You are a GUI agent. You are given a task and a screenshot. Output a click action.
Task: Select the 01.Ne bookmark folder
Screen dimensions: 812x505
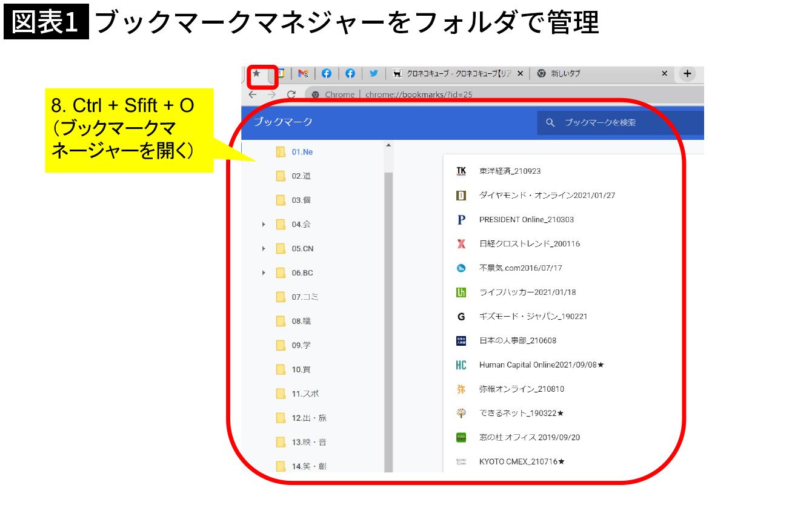[302, 152]
